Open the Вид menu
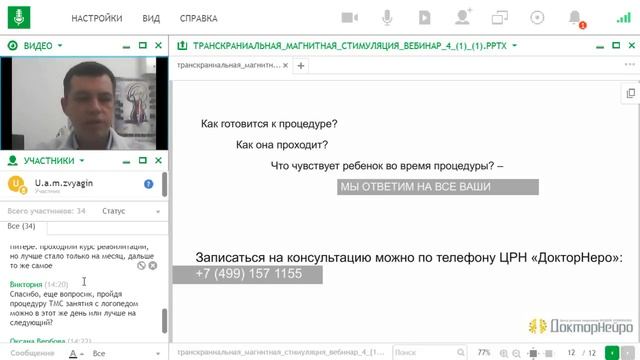 coord(151,18)
